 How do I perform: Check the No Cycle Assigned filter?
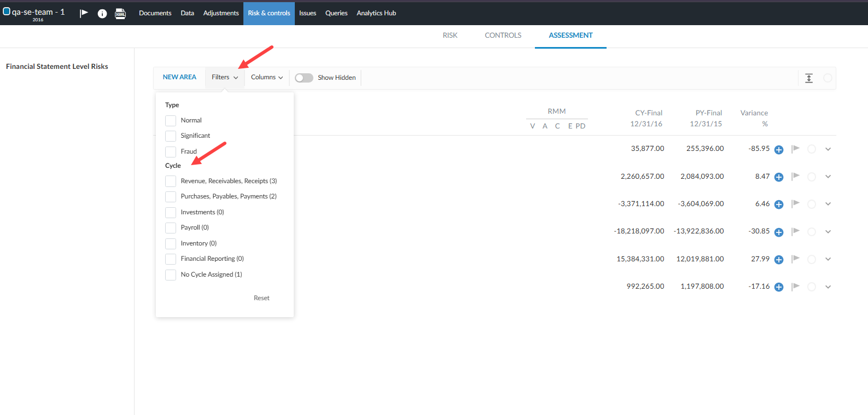[171, 274]
